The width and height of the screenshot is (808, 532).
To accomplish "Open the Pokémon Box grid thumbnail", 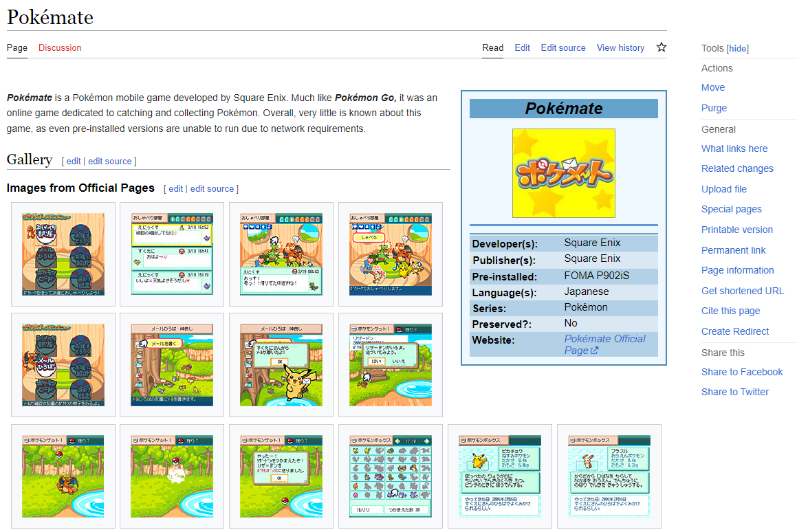I will pos(390,476).
